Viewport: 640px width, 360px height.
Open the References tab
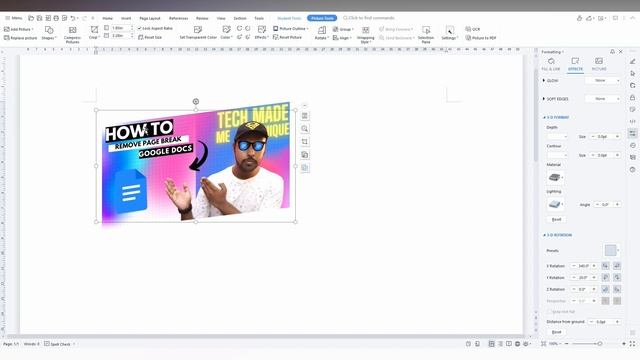[x=178, y=18]
